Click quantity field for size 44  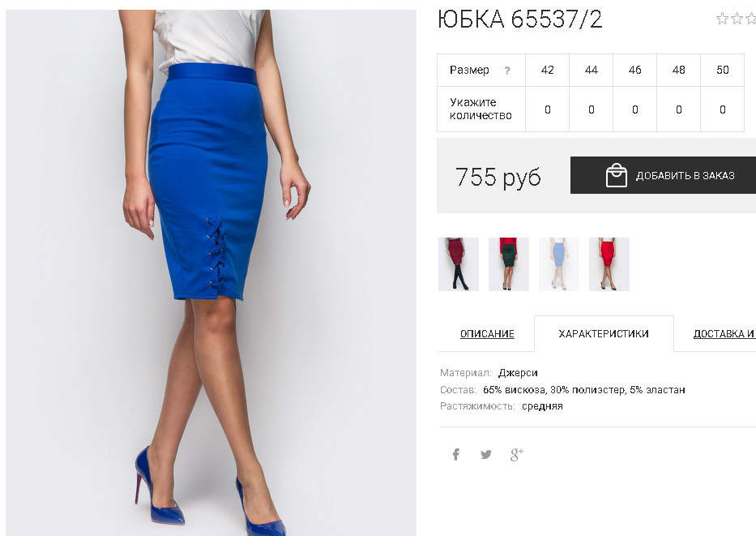(x=592, y=109)
